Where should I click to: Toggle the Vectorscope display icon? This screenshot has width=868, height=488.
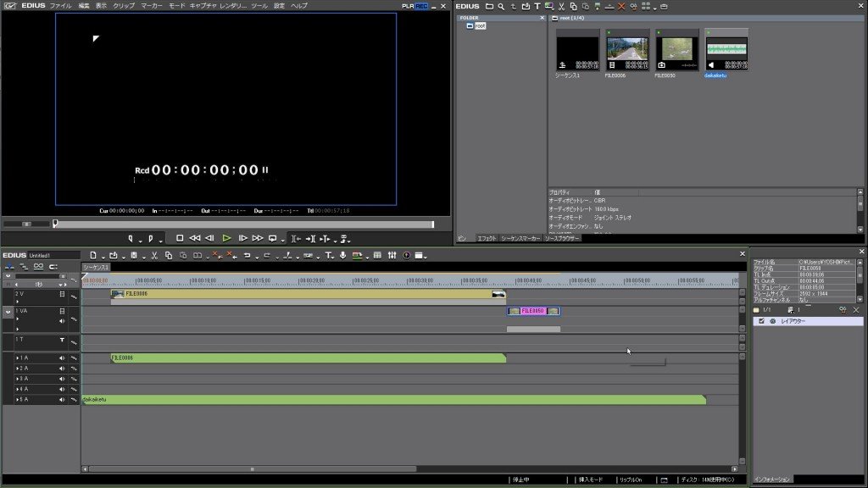406,255
